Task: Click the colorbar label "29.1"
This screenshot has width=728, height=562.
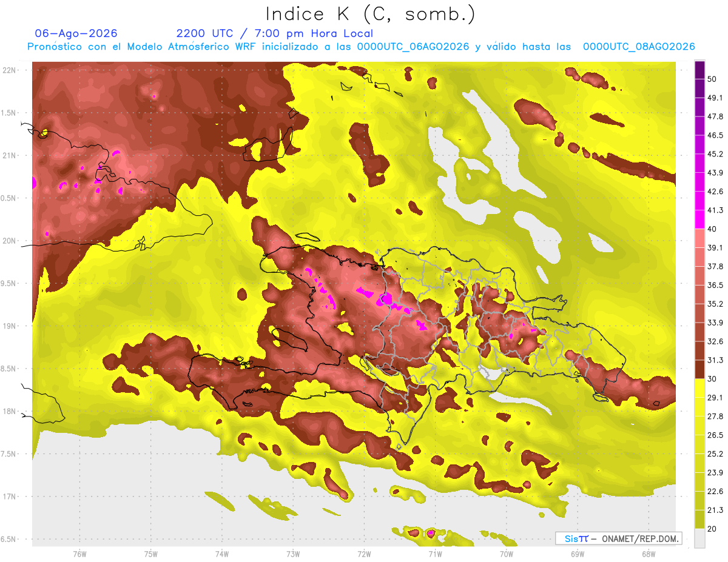Action: [x=715, y=398]
